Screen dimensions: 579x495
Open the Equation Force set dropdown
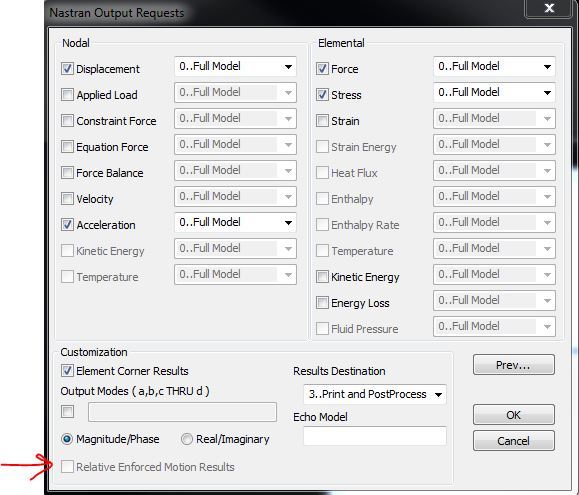tap(235, 144)
